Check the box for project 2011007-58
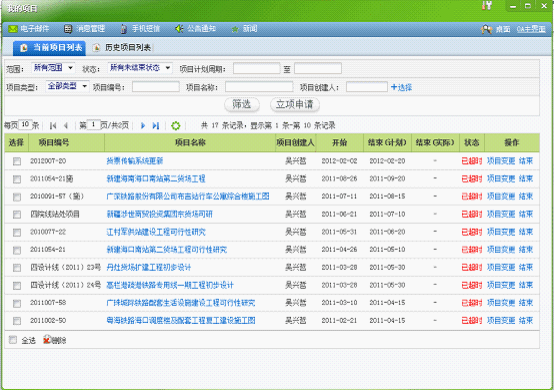The width and height of the screenshot is (554, 390). pyautogui.click(x=17, y=303)
